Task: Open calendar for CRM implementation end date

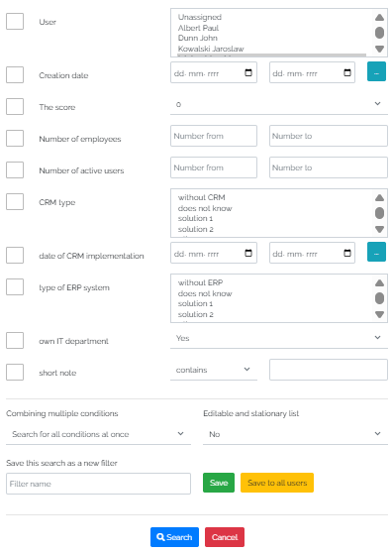Action: point(347,253)
